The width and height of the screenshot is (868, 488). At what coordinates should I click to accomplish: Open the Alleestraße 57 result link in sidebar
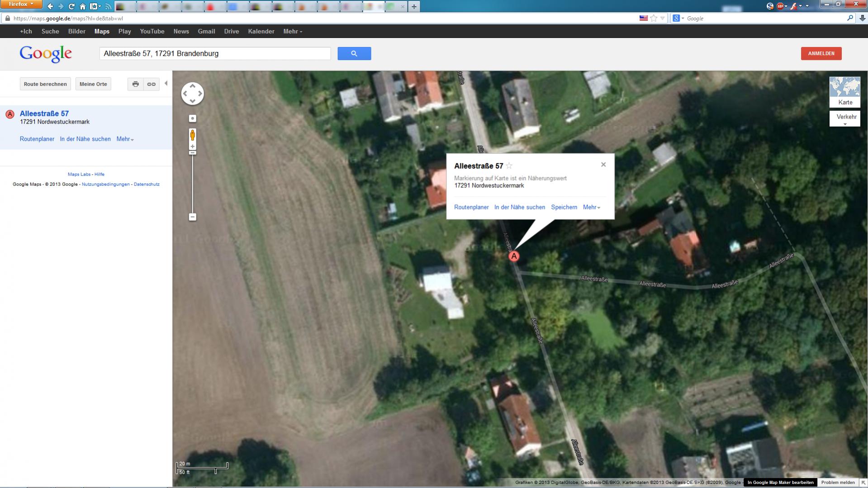pos(44,114)
